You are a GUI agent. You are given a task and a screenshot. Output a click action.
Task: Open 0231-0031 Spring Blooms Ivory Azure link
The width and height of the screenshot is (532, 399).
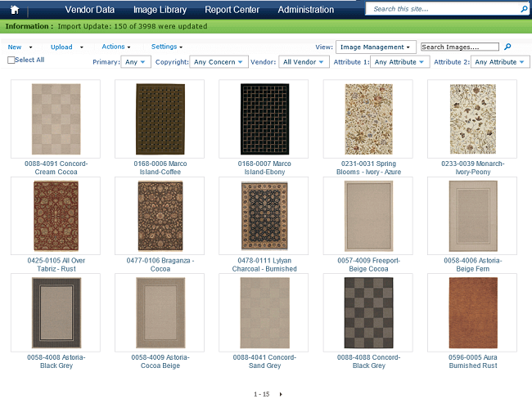coord(368,168)
